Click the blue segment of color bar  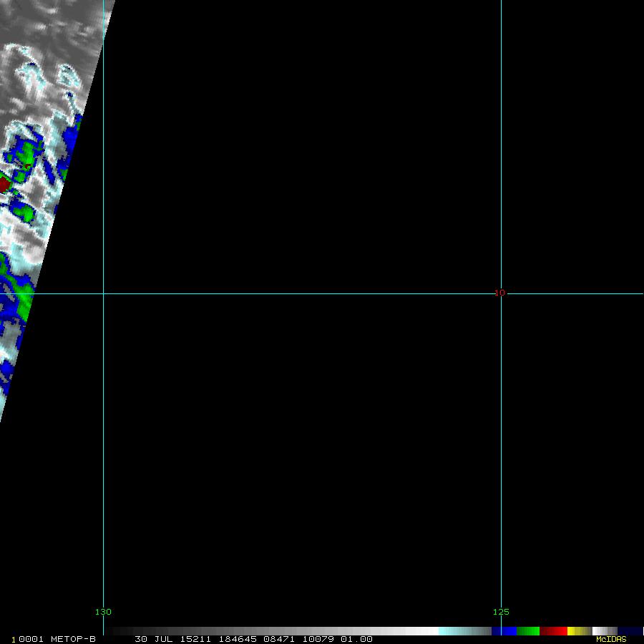click(504, 631)
